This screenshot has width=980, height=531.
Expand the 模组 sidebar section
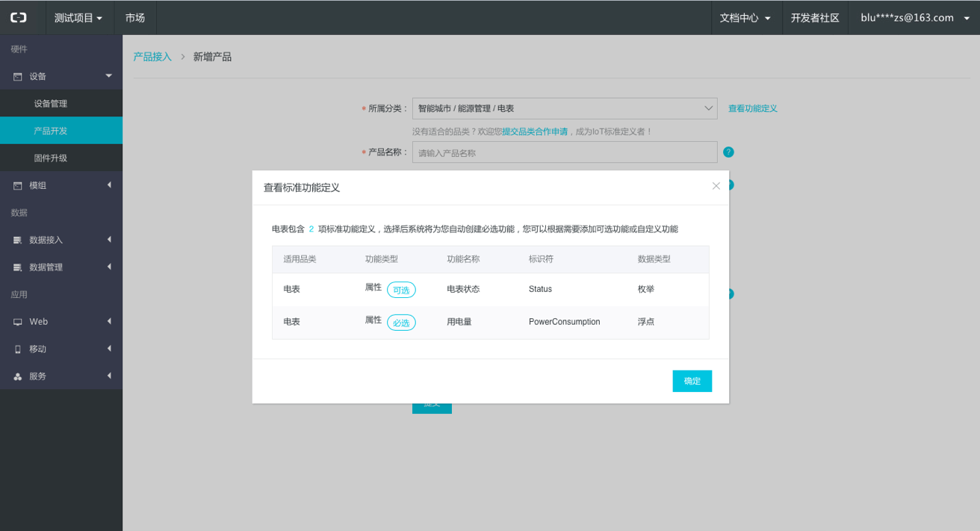click(x=109, y=185)
